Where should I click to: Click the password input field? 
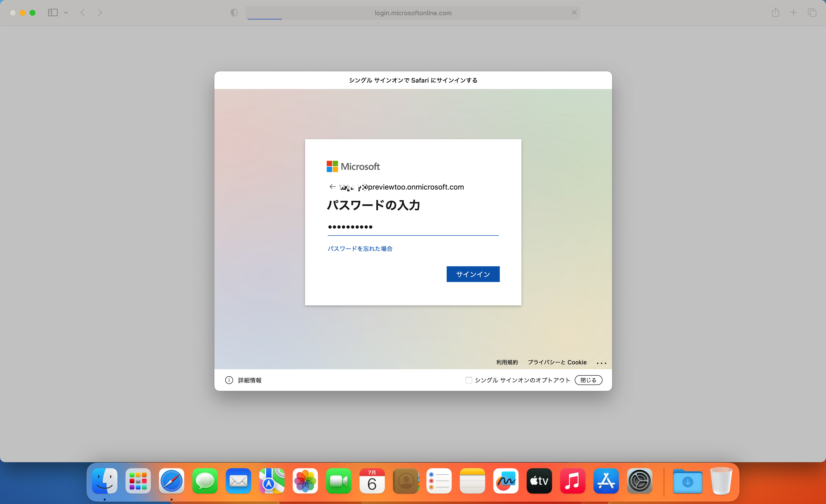pyautogui.click(x=413, y=227)
